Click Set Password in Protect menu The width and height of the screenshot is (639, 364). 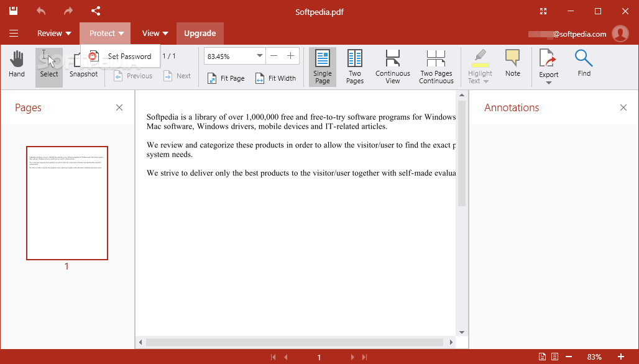pyautogui.click(x=120, y=56)
